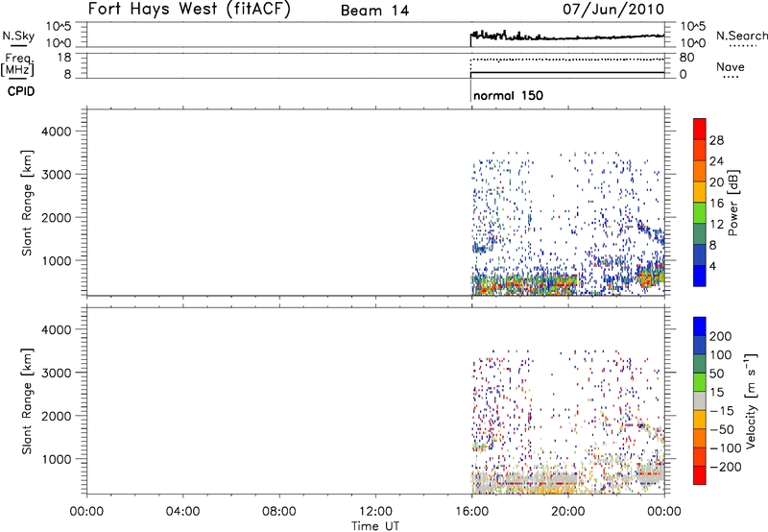This screenshot has width=768, height=532.
Task: Click the '18' frequency axis value
Action: pos(64,58)
